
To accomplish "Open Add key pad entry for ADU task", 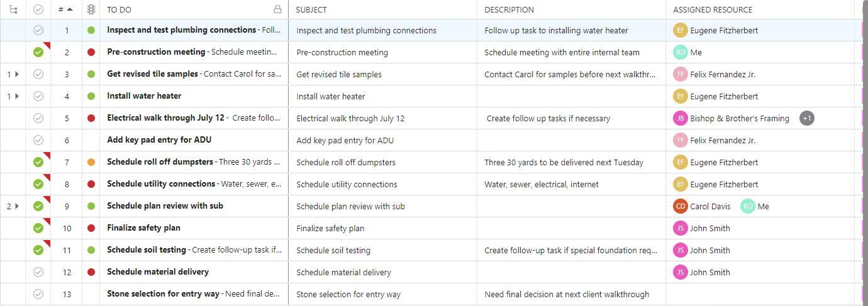I will tap(159, 140).
